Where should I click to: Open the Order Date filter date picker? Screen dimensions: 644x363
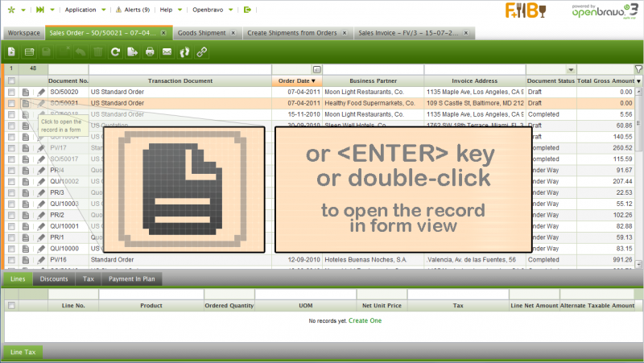pyautogui.click(x=317, y=70)
